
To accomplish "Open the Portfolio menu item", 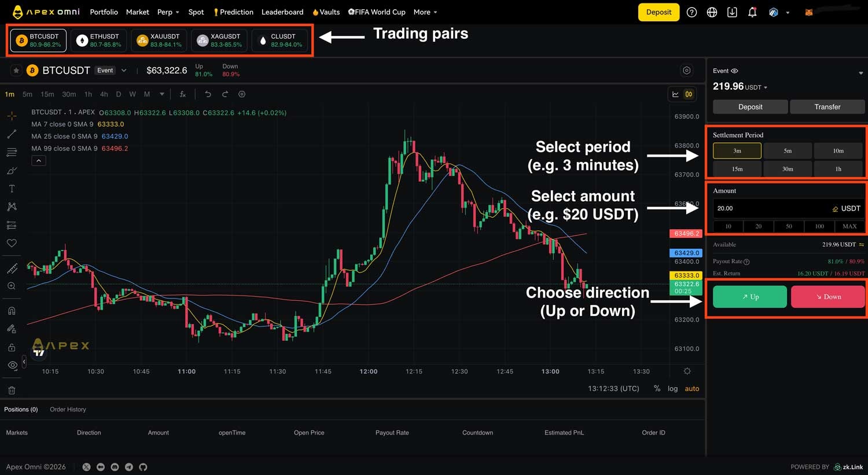I will coord(104,12).
